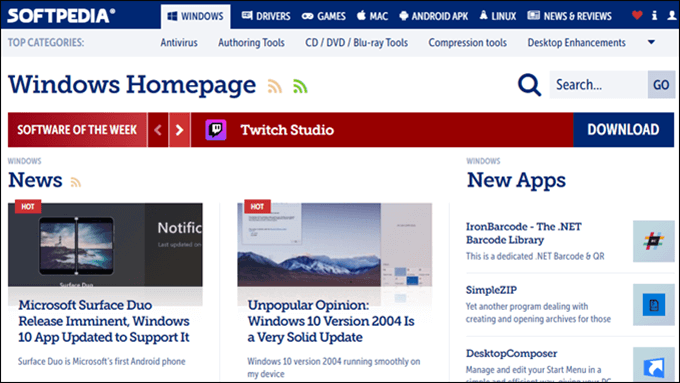
Task: Click the orange RSS icon beside Windows Homepage
Action: 275,86
